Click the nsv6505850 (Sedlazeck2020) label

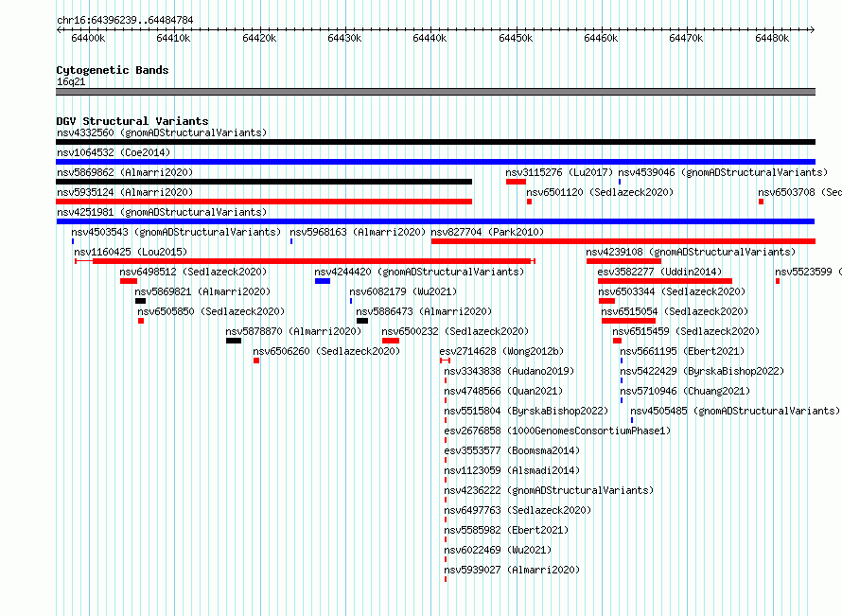click(x=211, y=311)
